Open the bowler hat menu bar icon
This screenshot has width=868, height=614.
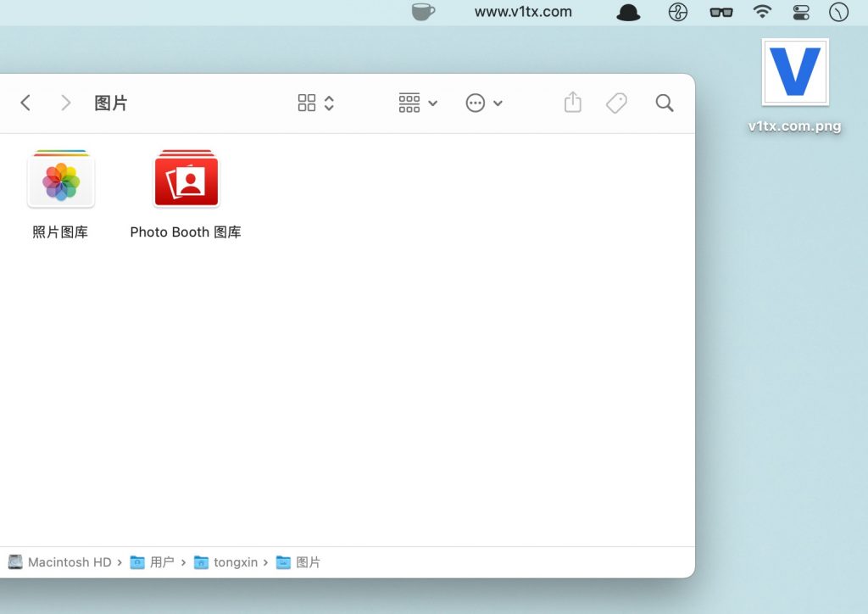pos(628,12)
